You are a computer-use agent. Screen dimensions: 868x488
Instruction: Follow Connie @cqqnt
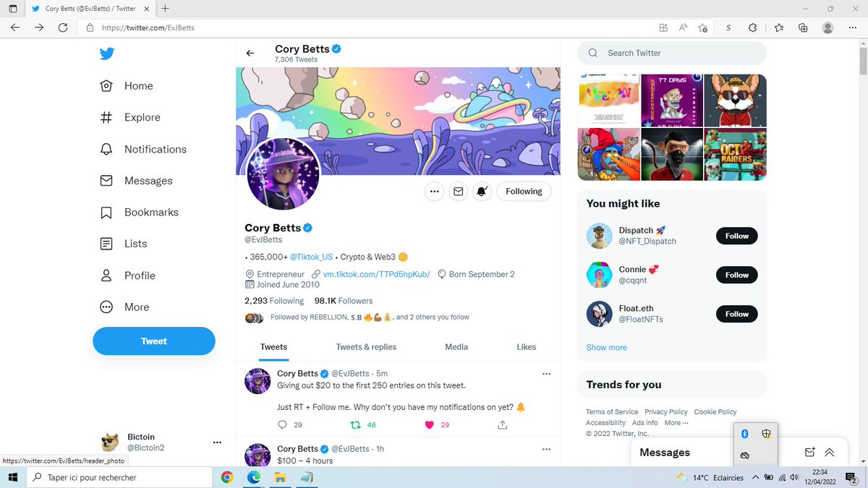click(x=737, y=275)
